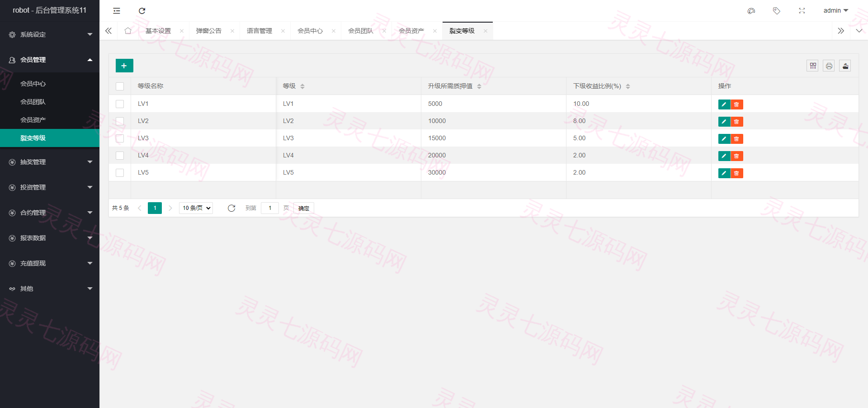Check the LV2 row checkbox
This screenshot has width=868, height=408.
pos(120,121)
